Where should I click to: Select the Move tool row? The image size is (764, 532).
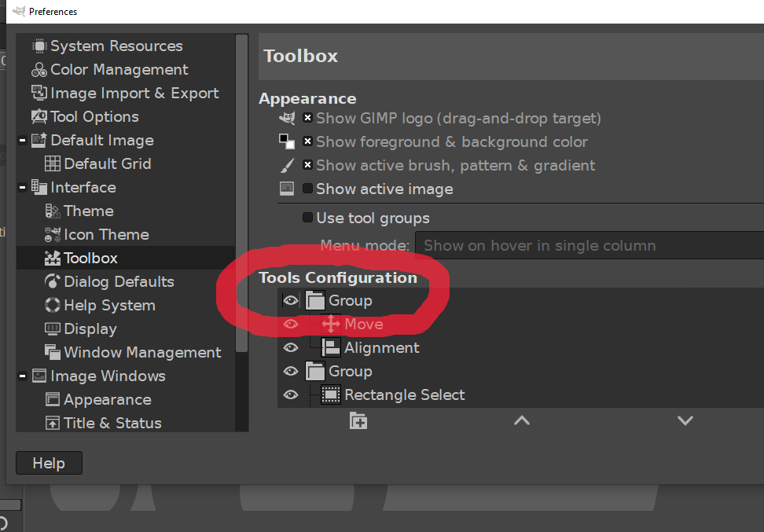[521, 324]
